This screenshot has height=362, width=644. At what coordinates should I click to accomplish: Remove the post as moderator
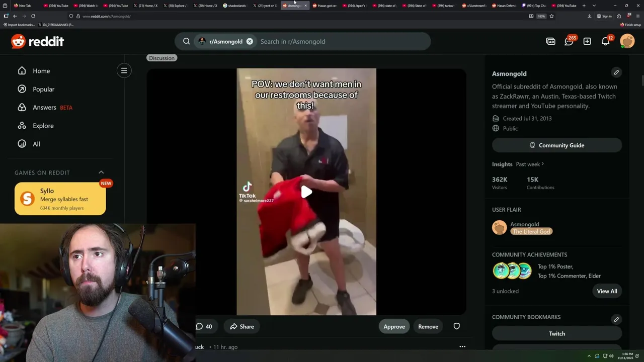[x=428, y=326]
